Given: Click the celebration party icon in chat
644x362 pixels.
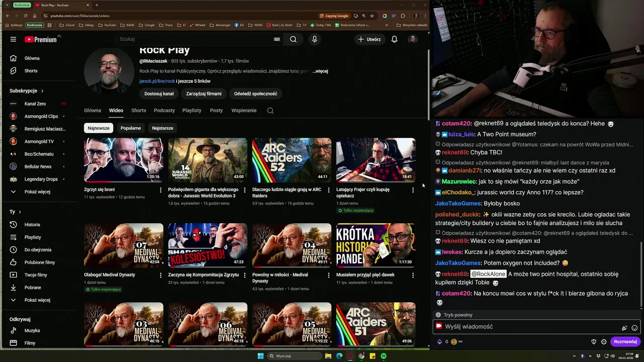Looking at the screenshot, I should 624,328.
